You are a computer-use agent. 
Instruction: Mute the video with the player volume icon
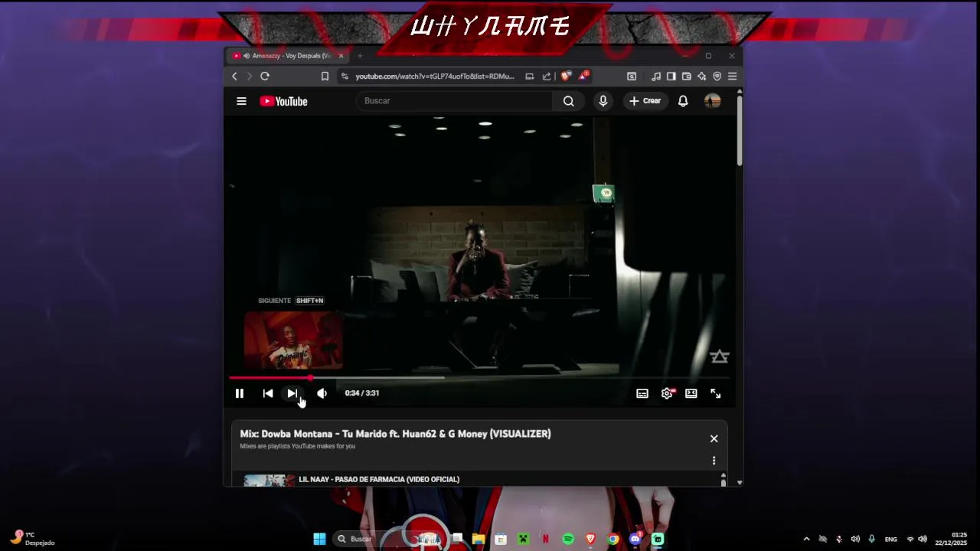coord(322,393)
